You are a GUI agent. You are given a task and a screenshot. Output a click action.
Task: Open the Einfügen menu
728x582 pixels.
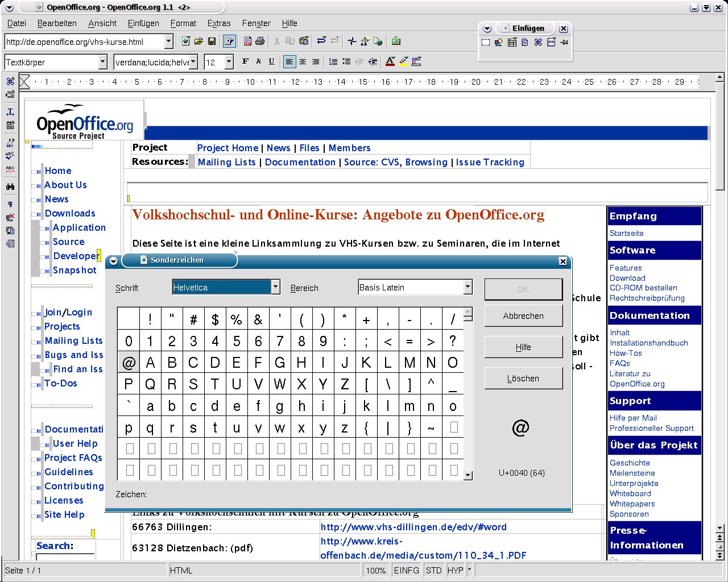point(143,23)
